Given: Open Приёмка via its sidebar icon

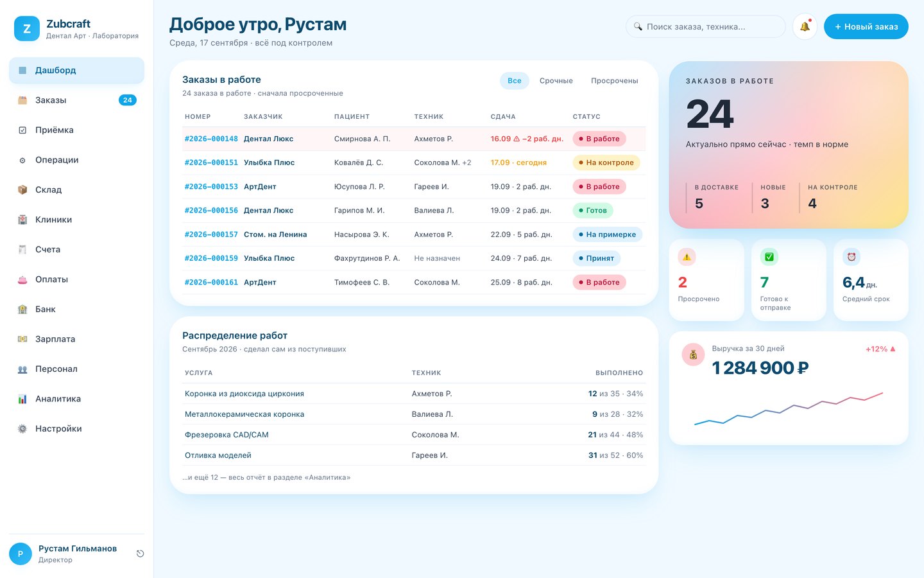Looking at the screenshot, I should (x=22, y=130).
